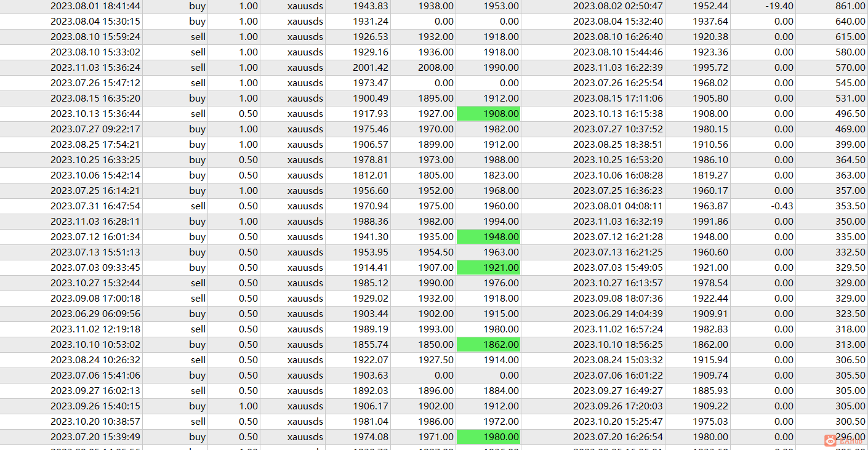Select the green highlighted 1948.00 cell
The width and height of the screenshot is (868, 450).
coord(488,237)
